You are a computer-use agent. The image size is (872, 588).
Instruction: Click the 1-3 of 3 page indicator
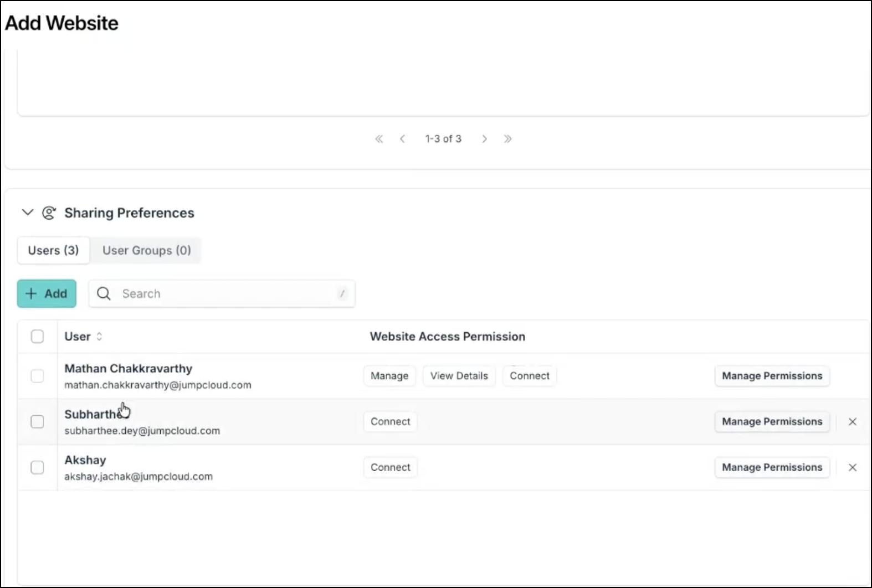(443, 139)
